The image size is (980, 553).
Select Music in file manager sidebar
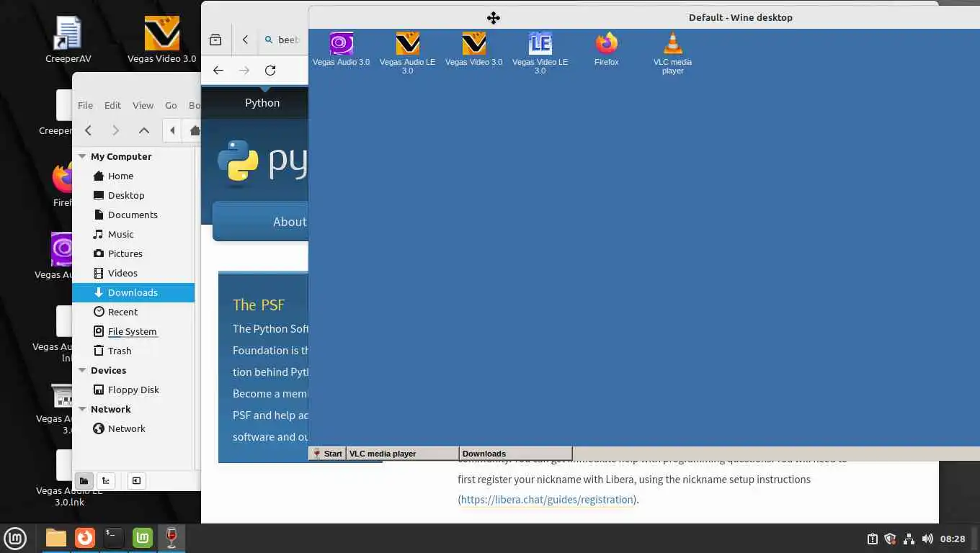tap(133, 234)
